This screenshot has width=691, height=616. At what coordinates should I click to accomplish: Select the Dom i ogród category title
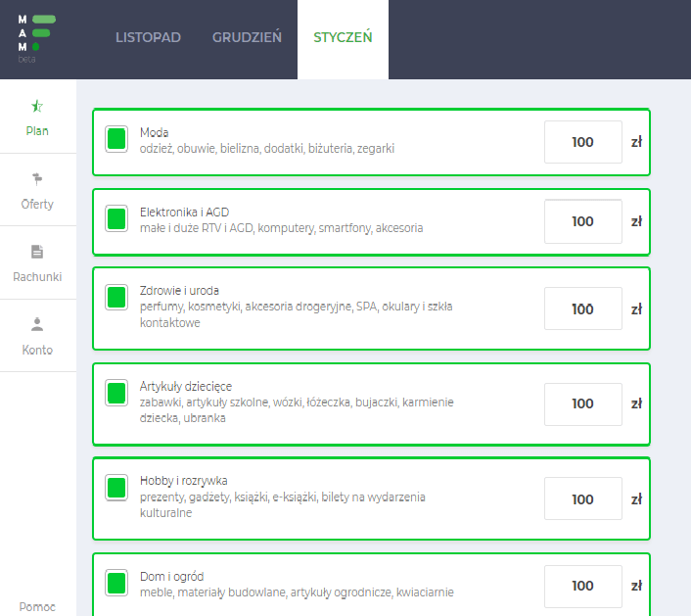171,576
